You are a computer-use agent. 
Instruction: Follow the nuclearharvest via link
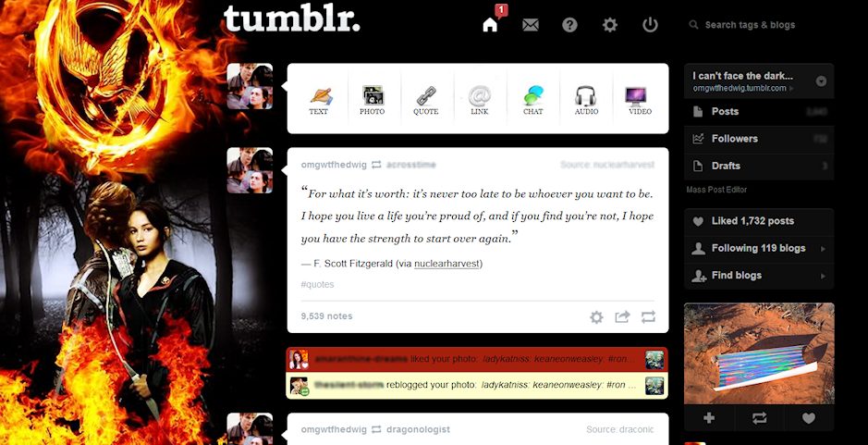point(447,264)
